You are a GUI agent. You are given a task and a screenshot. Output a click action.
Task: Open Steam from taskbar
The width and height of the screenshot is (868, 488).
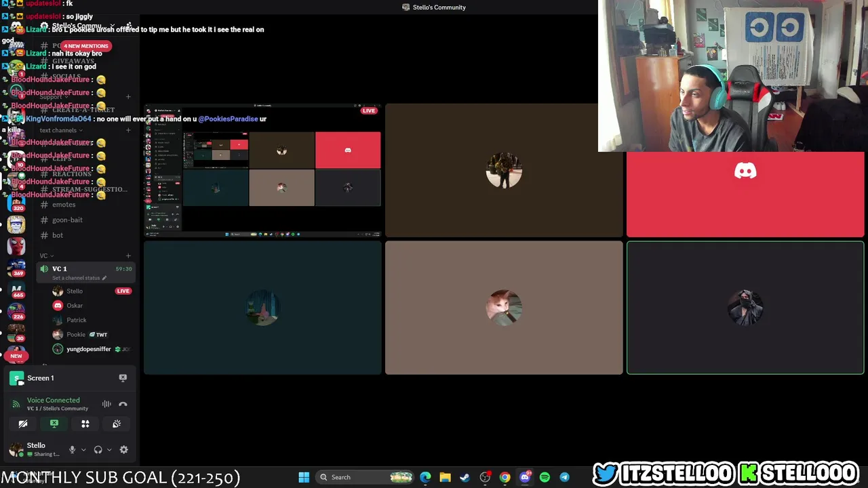[x=465, y=477]
